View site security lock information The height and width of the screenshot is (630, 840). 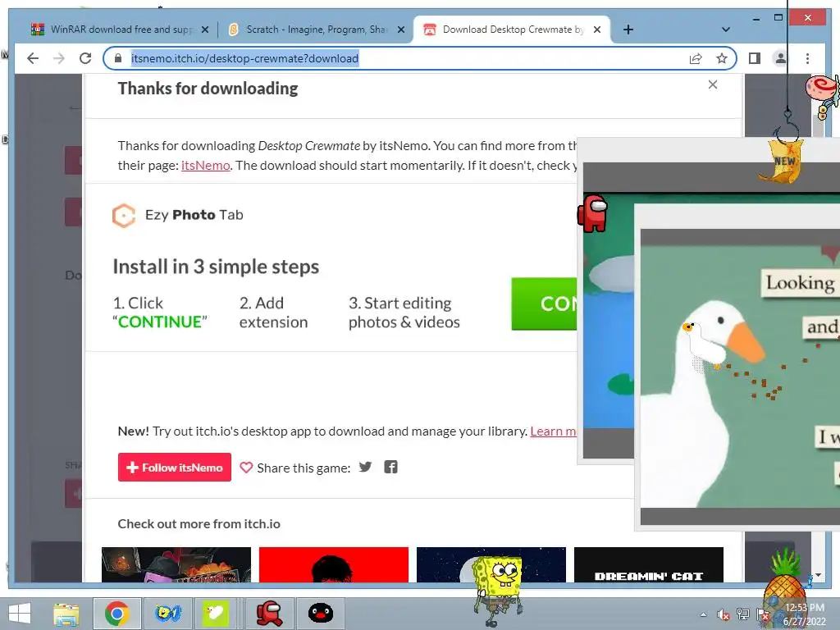(118, 58)
